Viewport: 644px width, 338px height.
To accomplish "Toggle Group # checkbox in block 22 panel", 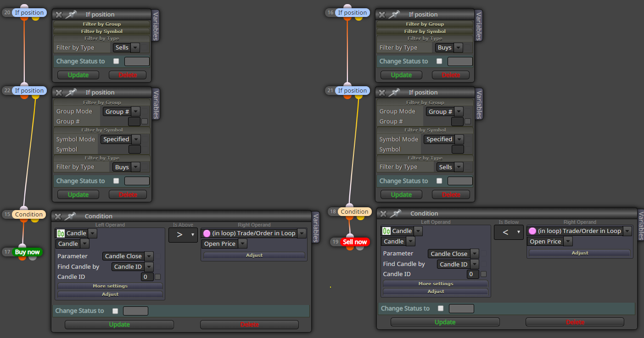I will click(x=145, y=122).
